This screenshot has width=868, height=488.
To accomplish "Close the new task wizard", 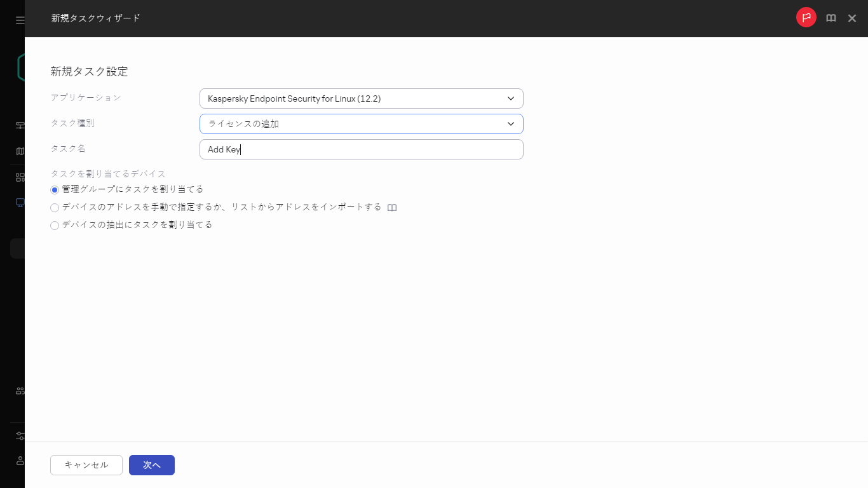I will tap(852, 18).
